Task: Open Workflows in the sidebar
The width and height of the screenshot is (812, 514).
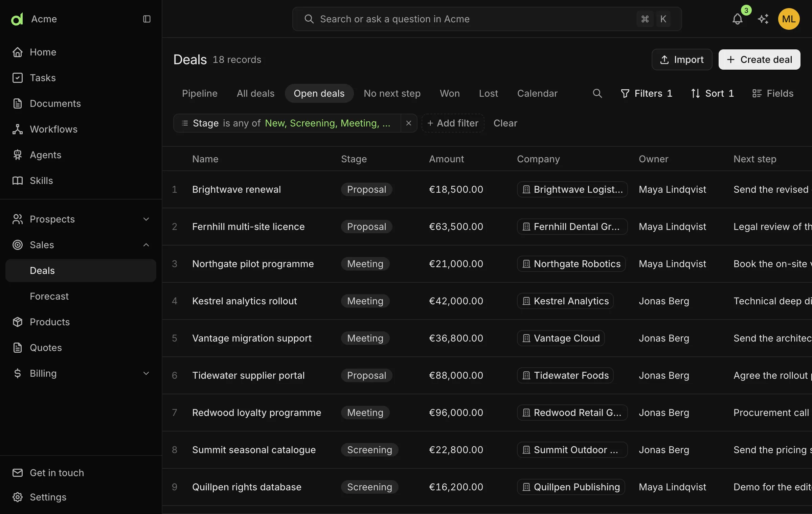Action: click(x=81, y=129)
